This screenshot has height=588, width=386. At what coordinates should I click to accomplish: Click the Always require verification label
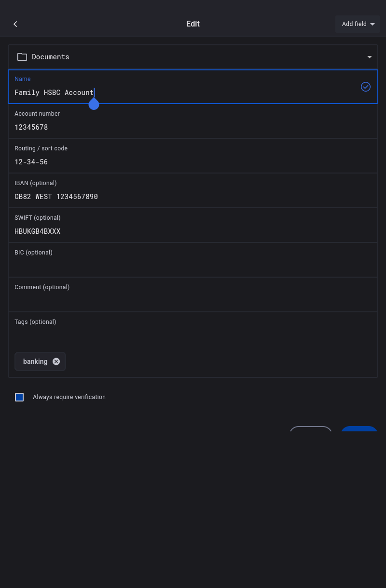[69, 397]
